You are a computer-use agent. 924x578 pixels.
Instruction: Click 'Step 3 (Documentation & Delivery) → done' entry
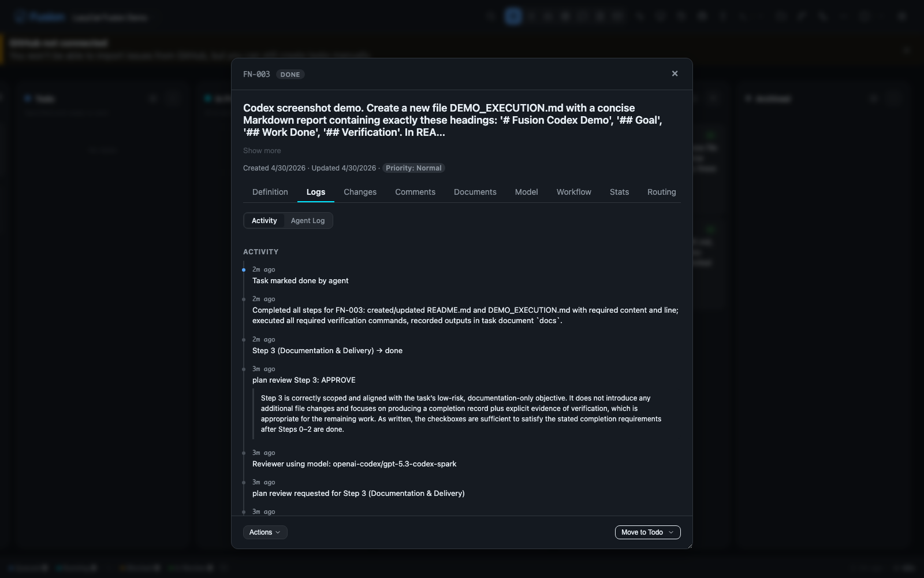coord(327,350)
